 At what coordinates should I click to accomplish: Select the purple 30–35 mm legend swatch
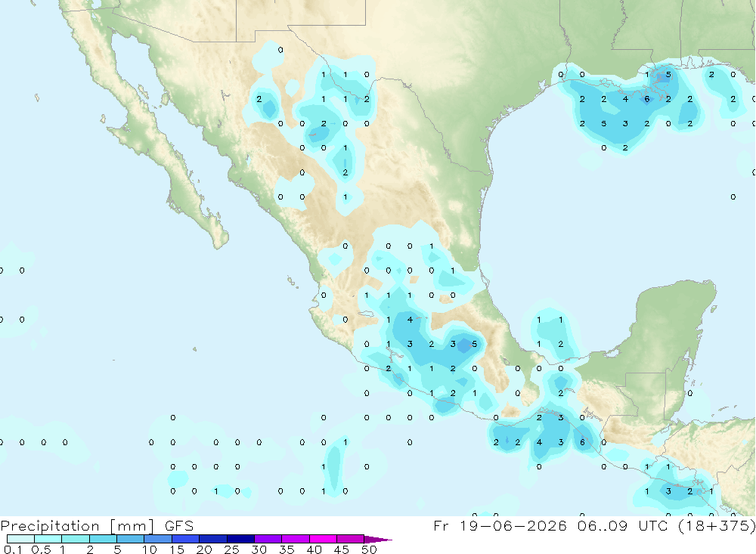coord(268,539)
